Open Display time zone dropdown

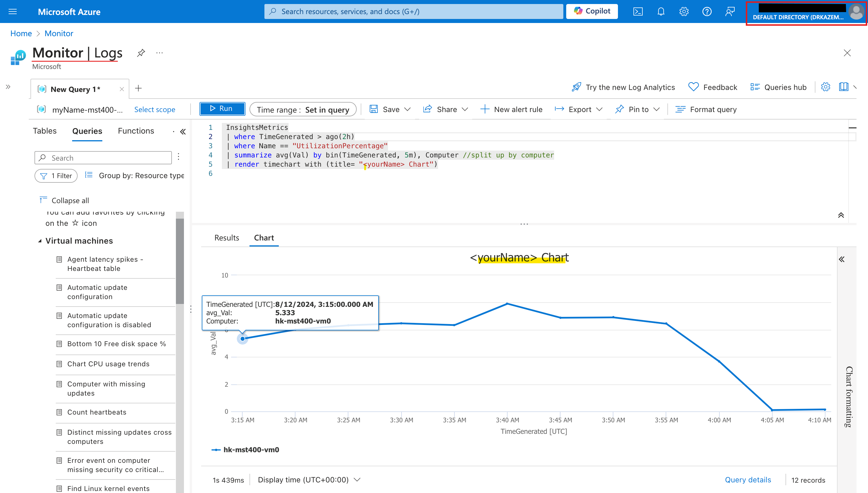309,480
